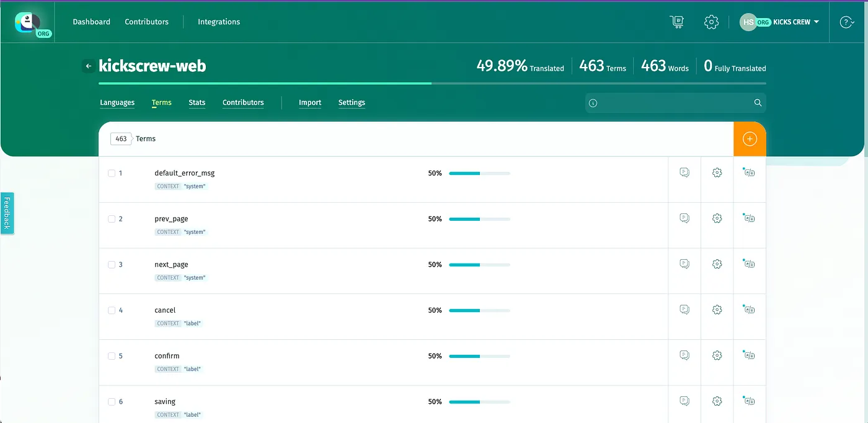
Task: Open translations icon for saving term
Action: (x=749, y=401)
